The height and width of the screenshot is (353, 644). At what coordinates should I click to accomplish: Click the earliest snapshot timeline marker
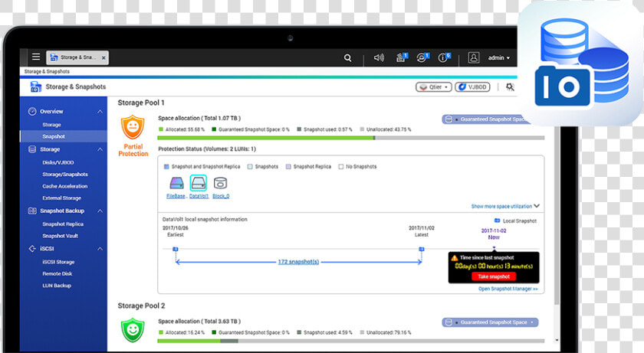(176, 250)
